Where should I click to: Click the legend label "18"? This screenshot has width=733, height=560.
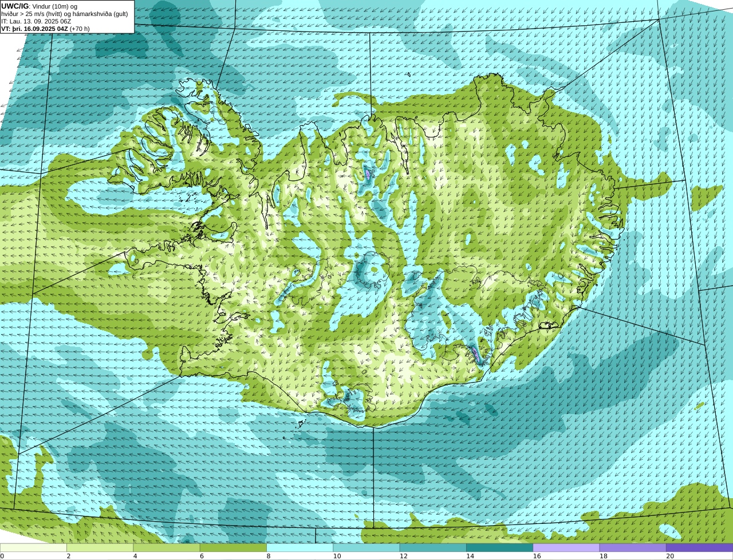click(604, 556)
